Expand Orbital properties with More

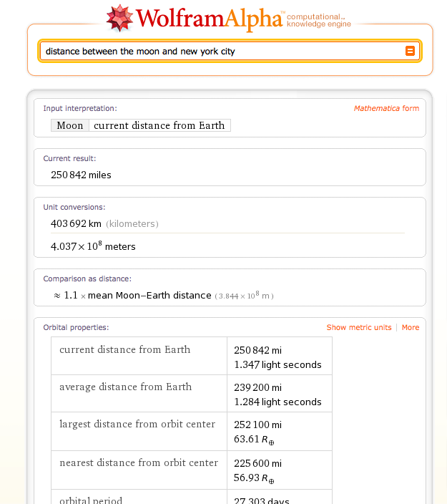coord(411,327)
